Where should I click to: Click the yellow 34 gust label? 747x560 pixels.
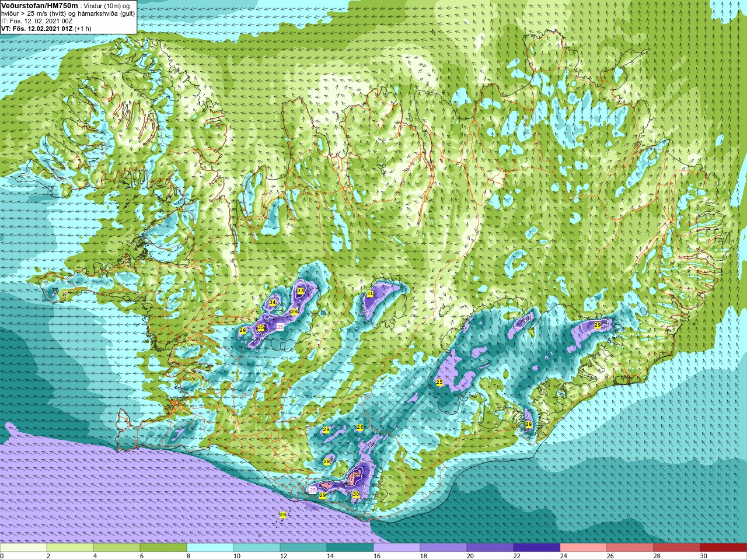[273, 302]
